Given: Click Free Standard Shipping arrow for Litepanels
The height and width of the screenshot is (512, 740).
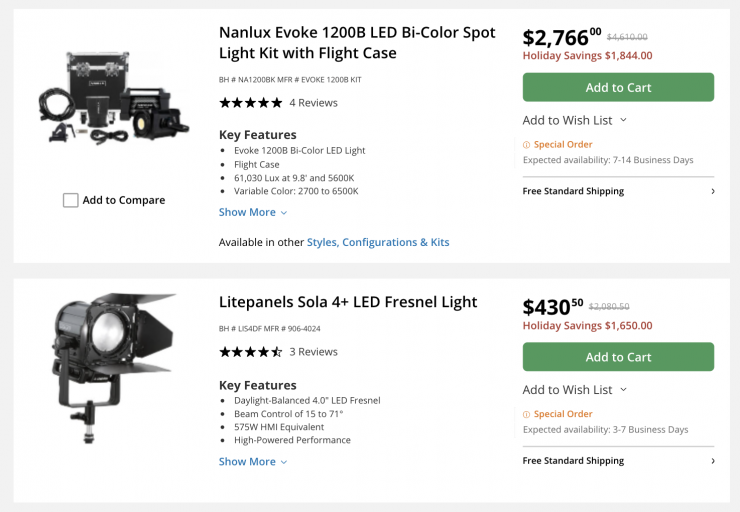Looking at the screenshot, I should (712, 461).
